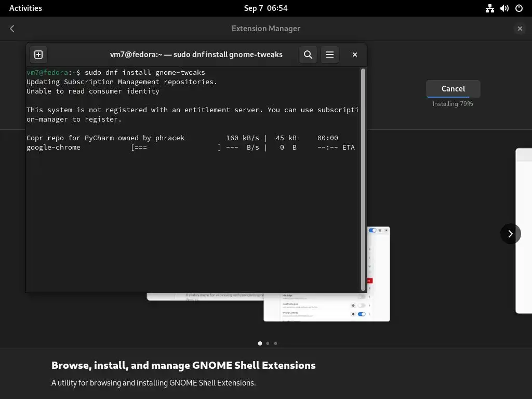This screenshot has height=399, width=532.
Task: Click the network status icon
Action: (489, 8)
